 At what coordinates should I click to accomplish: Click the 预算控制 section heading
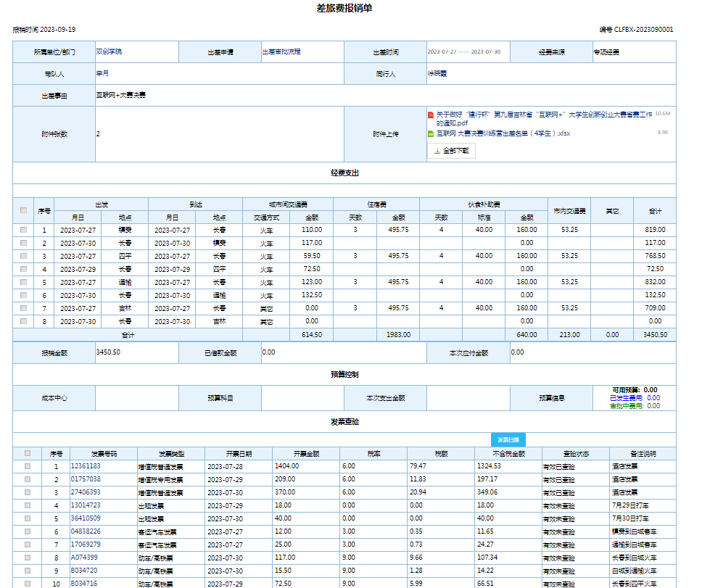[x=344, y=375]
